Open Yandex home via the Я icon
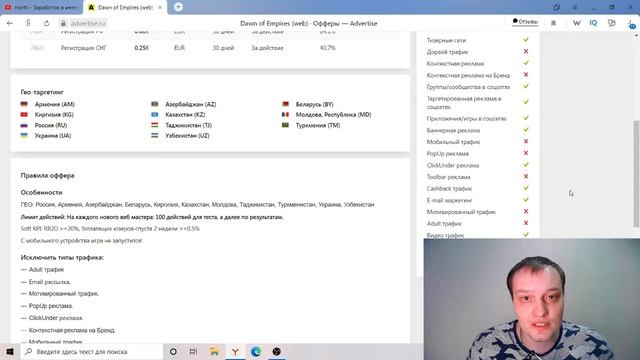Image resolution: width=640 pixels, height=360 pixels. click(x=28, y=23)
